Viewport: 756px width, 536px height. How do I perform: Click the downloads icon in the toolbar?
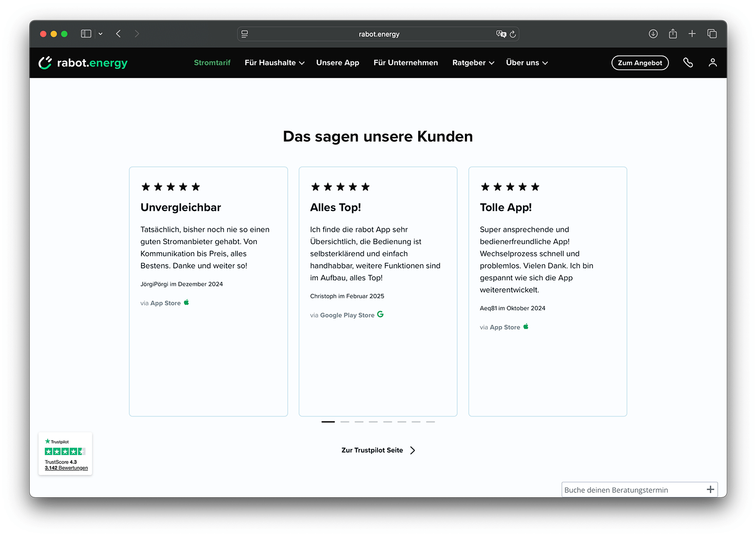pyautogui.click(x=653, y=33)
